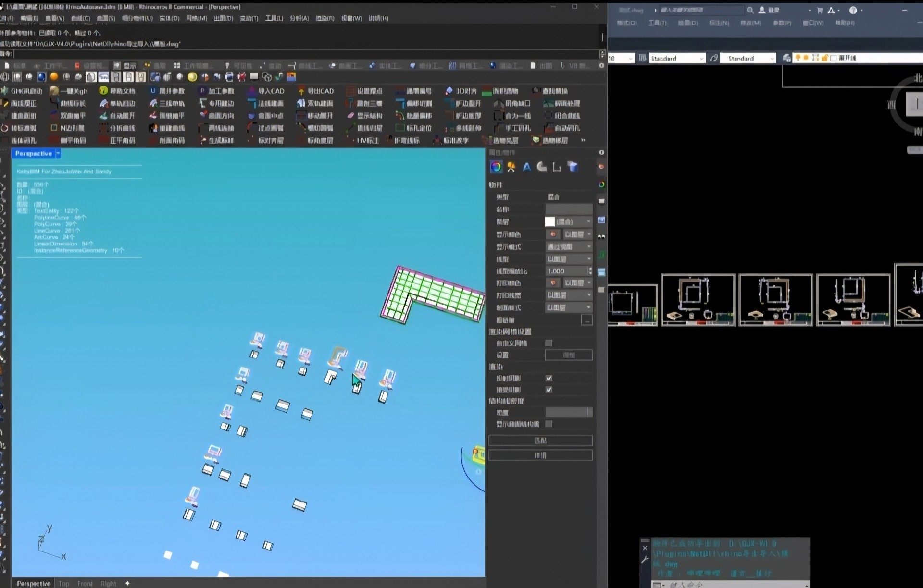Uncheck the 接受阴影 receives shadows checkbox
The width and height of the screenshot is (923, 588).
[549, 390]
